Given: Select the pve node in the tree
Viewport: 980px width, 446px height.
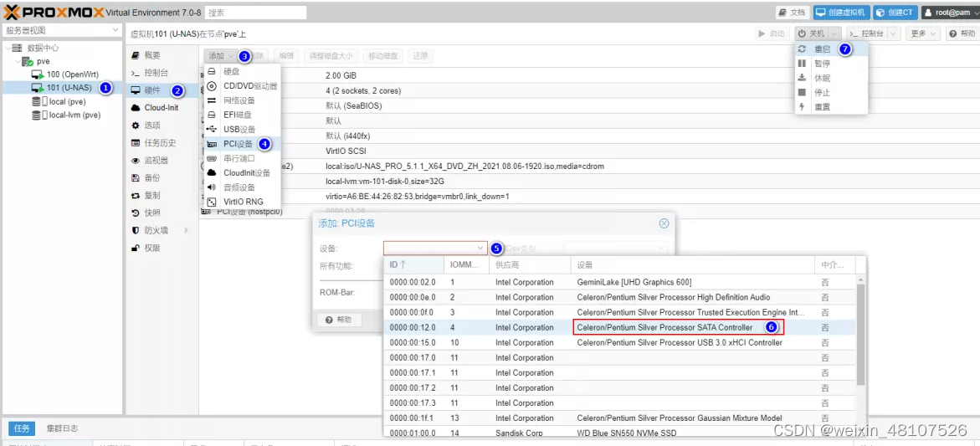Looking at the screenshot, I should (44, 61).
